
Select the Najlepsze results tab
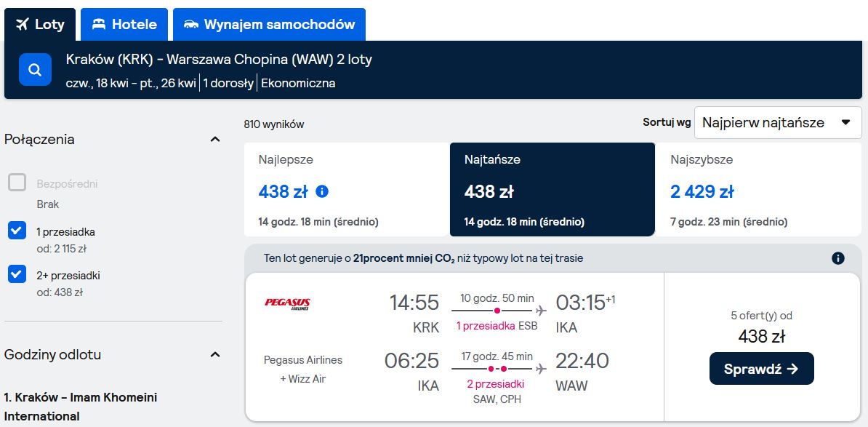tap(347, 189)
